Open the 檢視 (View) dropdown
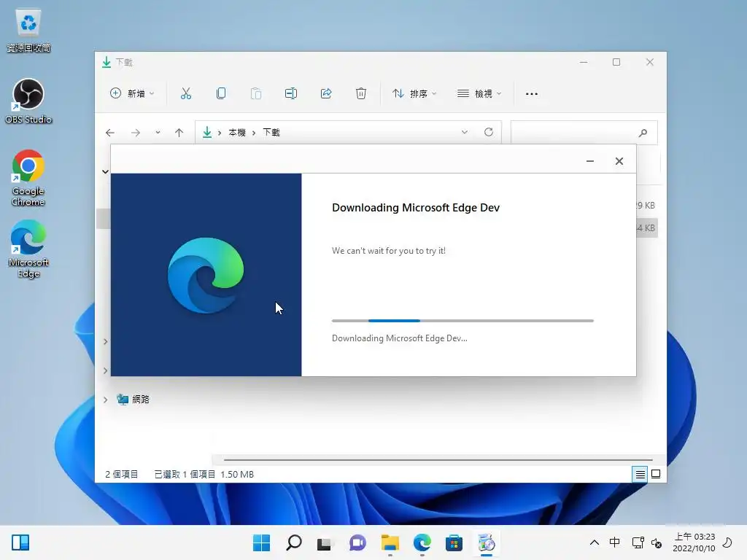The width and height of the screenshot is (747, 560). click(x=479, y=93)
